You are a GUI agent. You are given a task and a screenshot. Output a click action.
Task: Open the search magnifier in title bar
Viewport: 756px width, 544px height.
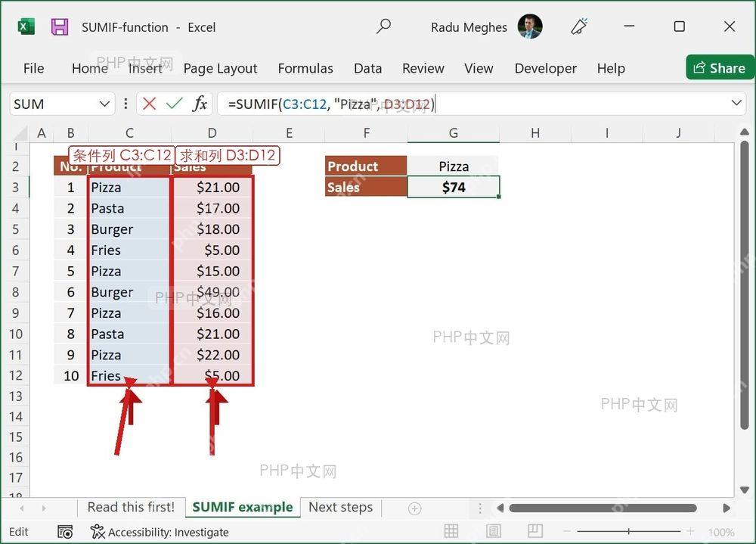point(383,26)
